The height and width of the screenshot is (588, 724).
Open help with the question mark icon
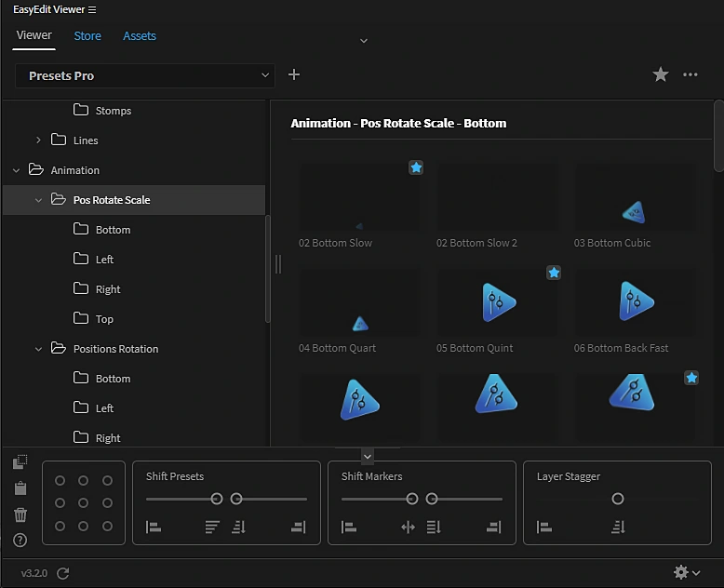point(20,540)
